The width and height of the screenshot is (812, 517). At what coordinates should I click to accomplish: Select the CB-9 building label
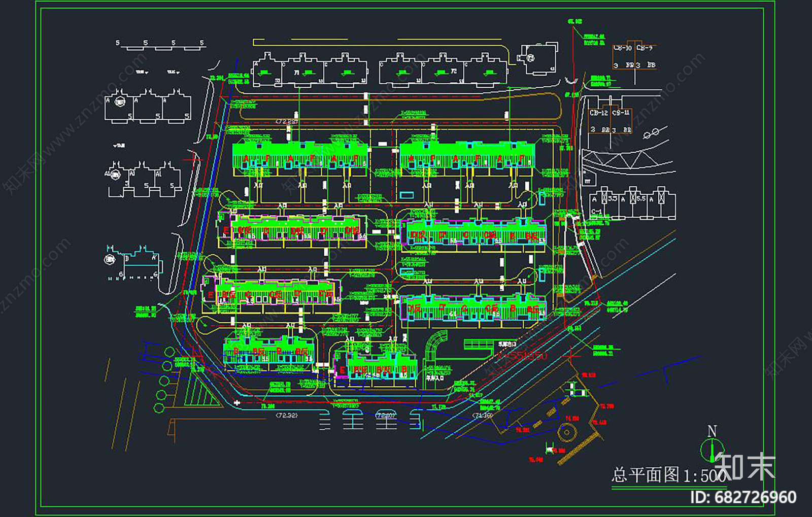(644, 48)
